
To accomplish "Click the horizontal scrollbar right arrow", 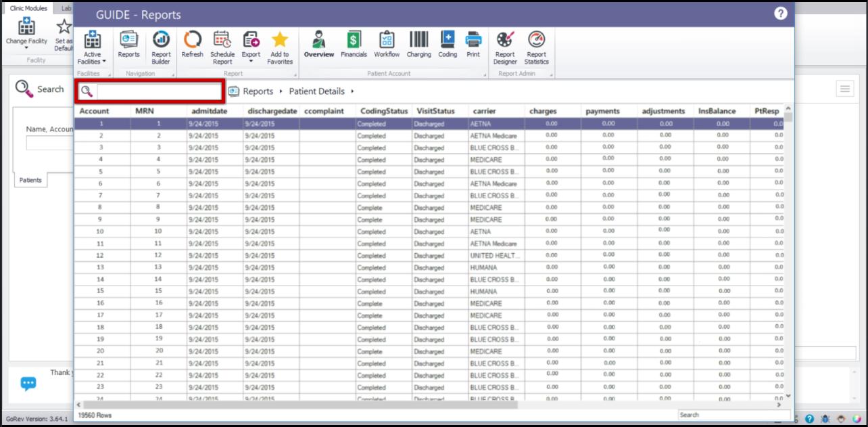I will click(779, 404).
